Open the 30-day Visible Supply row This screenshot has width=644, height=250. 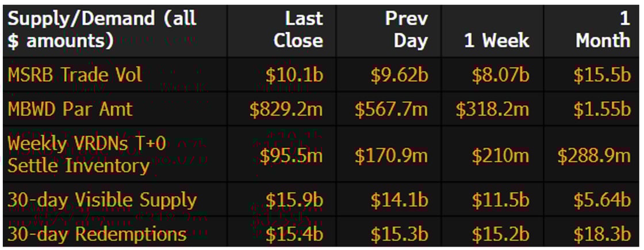(102, 200)
